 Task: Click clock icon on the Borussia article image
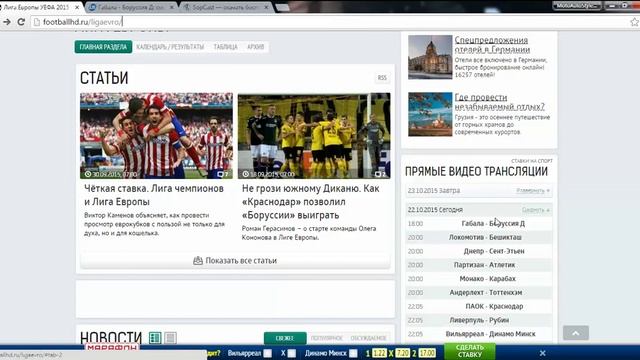[245, 174]
